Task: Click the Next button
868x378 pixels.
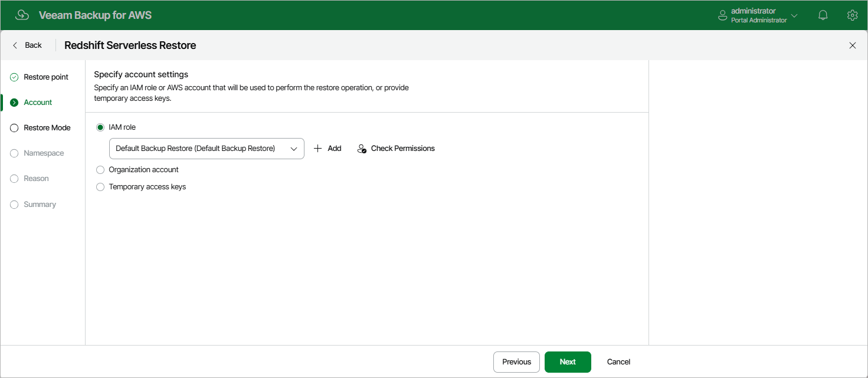Action: pos(568,362)
